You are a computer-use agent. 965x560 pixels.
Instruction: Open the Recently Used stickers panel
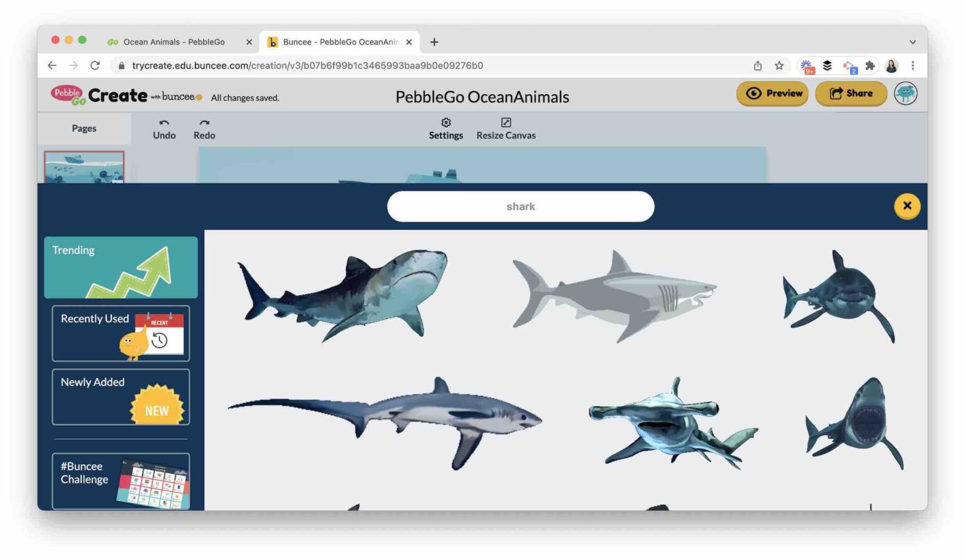[x=121, y=334]
